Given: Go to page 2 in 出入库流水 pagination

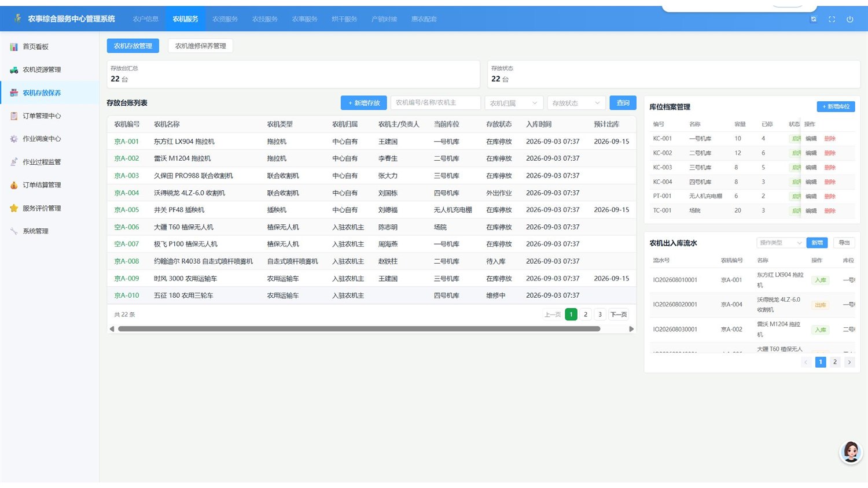Looking at the screenshot, I should coord(834,362).
